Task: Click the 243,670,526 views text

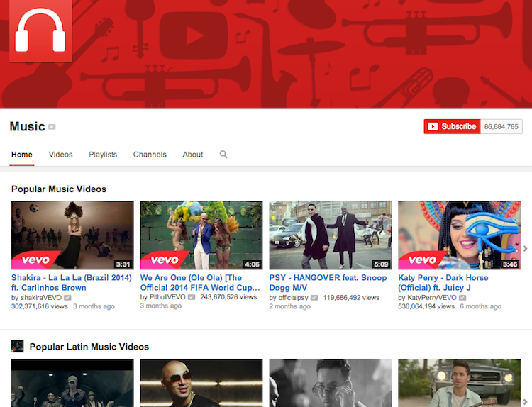Action: tap(228, 297)
